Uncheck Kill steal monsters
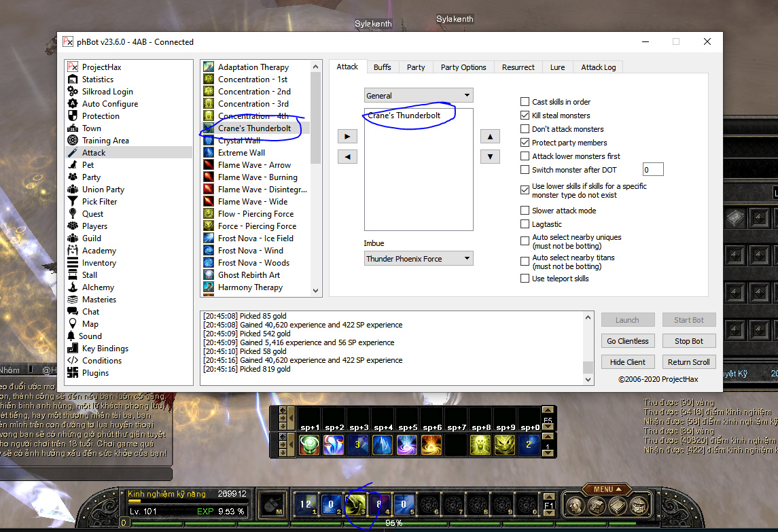 click(x=525, y=116)
